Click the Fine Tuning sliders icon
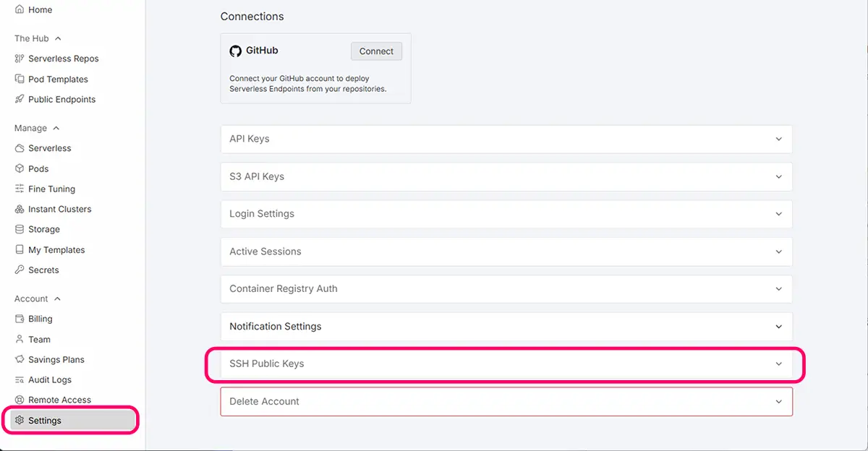This screenshot has height=451, width=868. (x=20, y=189)
